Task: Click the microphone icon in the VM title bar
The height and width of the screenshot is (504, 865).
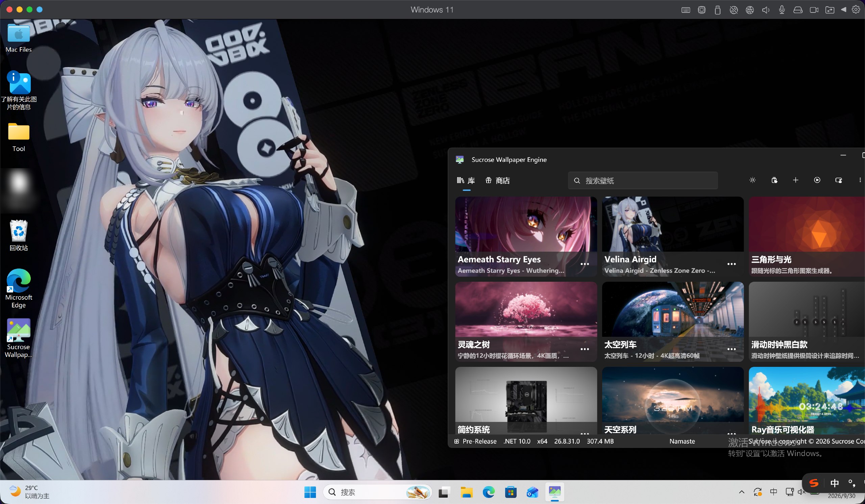Action: pyautogui.click(x=782, y=9)
